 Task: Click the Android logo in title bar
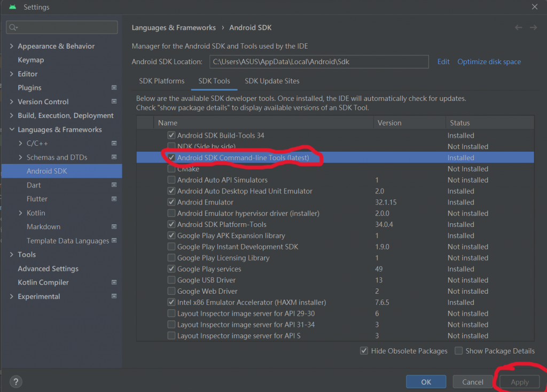pos(13,7)
